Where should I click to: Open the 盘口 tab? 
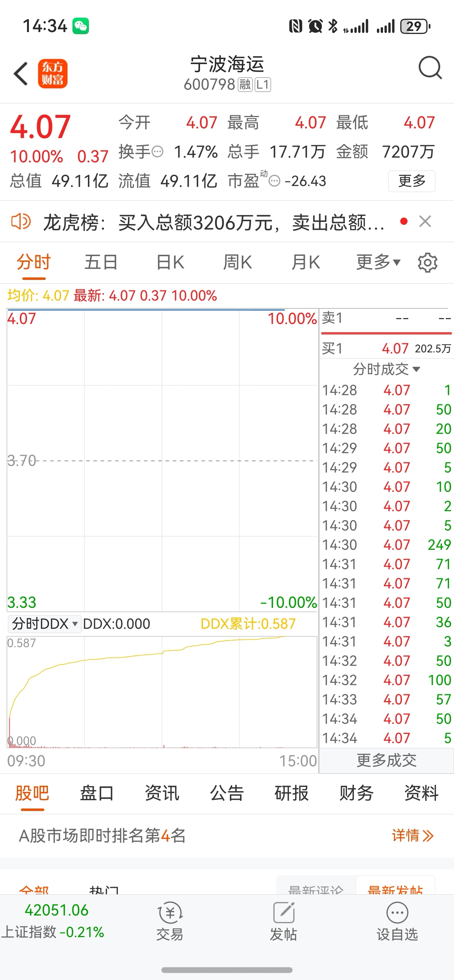click(97, 793)
